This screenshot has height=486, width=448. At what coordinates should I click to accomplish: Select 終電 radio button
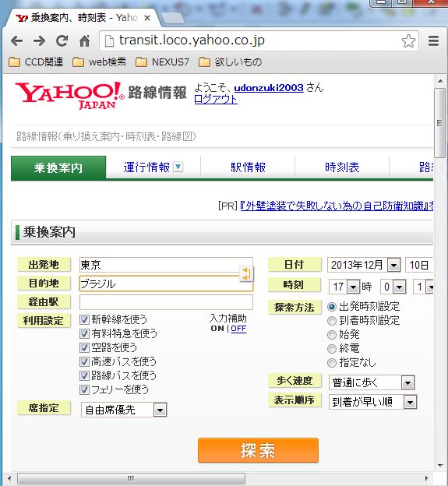(332, 349)
